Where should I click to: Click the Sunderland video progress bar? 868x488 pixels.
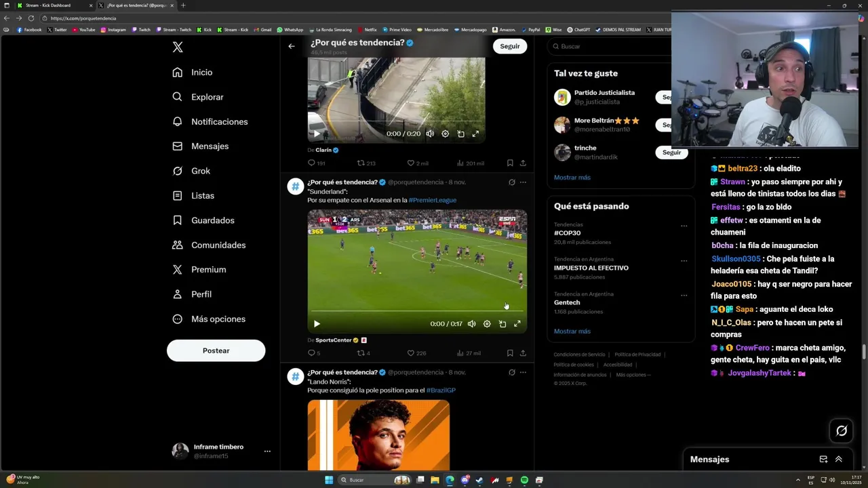point(417,312)
